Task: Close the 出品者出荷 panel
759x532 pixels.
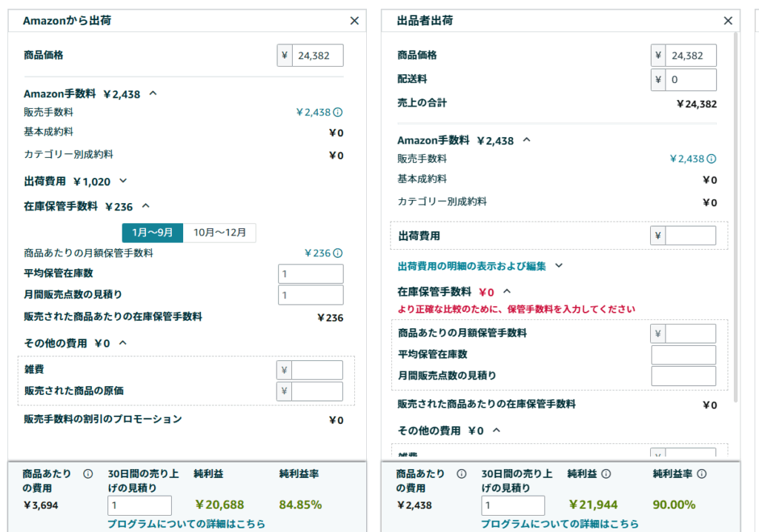Action: pyautogui.click(x=728, y=21)
